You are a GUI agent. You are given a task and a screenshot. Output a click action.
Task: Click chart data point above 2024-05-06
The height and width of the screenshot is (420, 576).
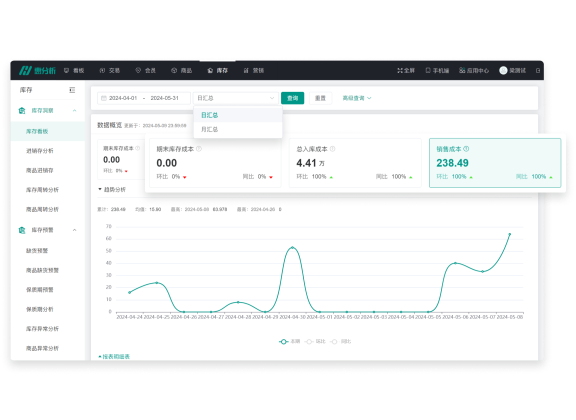455,263
